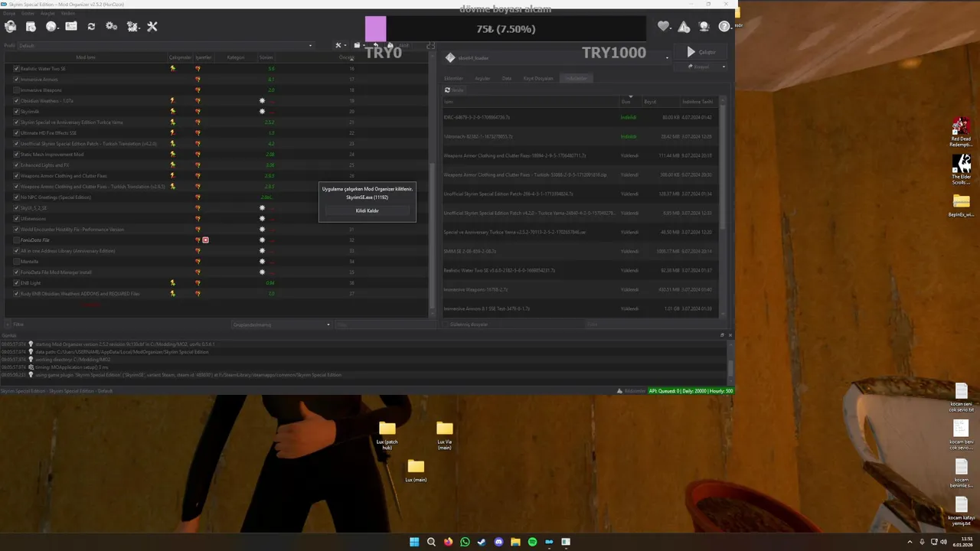Screen dimensions: 980x551
Task: Switch to the Eklentiler tab
Action: coord(453,78)
